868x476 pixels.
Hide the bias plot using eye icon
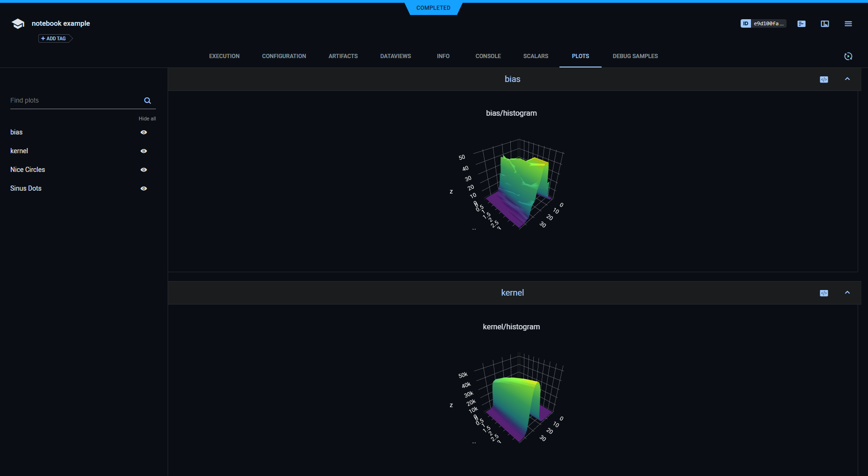144,133
